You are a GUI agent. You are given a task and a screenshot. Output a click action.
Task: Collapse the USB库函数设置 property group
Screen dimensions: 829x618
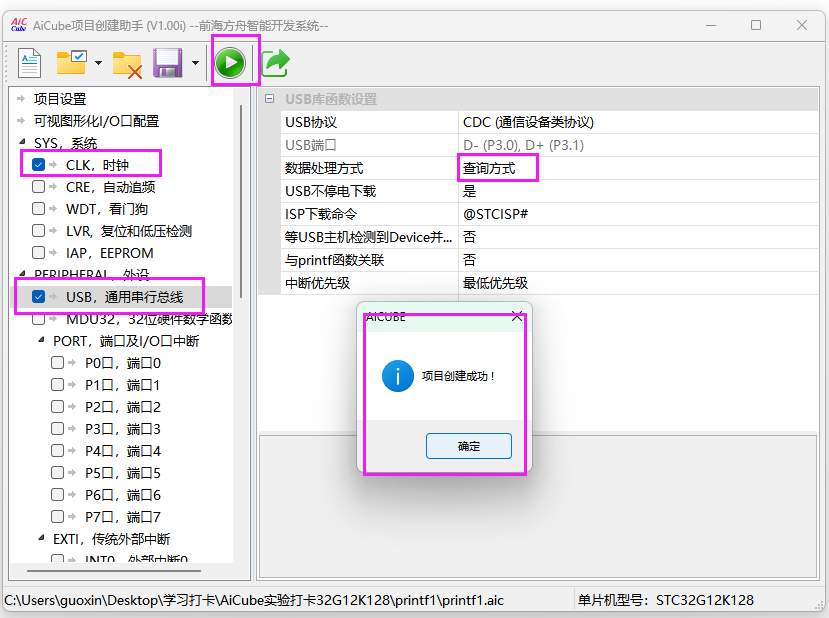[x=270, y=99]
